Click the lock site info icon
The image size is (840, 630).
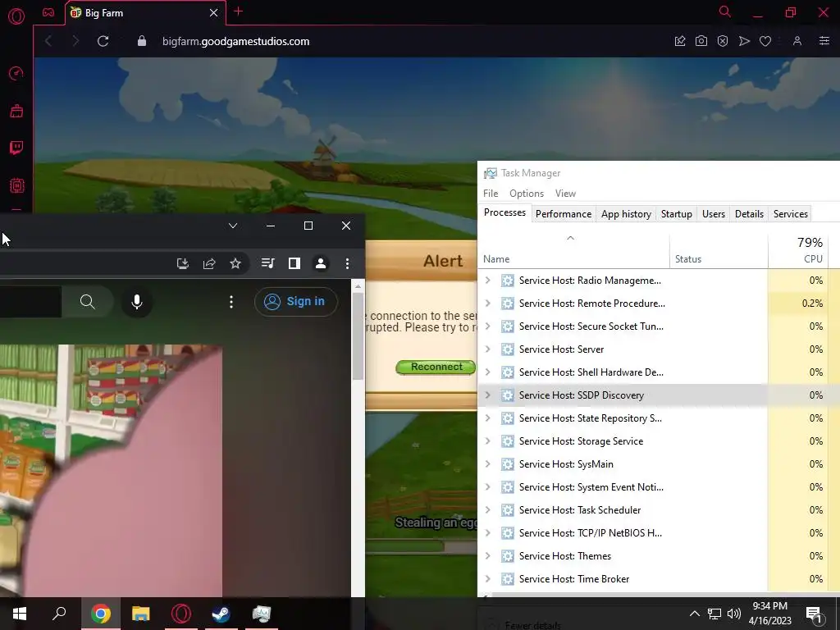coord(142,41)
